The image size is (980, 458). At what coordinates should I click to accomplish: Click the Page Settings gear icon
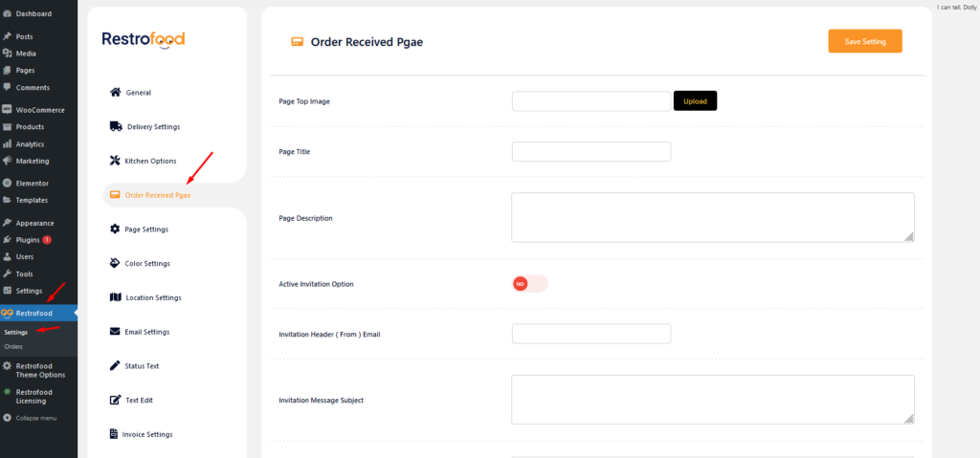(116, 229)
